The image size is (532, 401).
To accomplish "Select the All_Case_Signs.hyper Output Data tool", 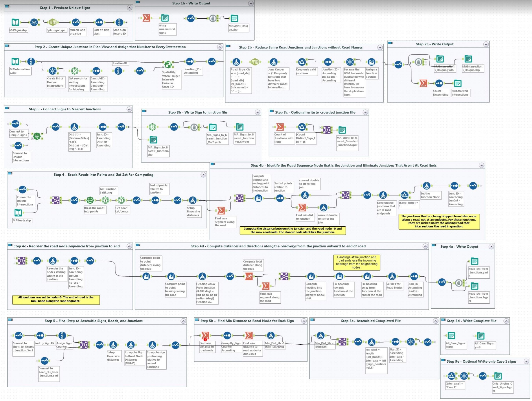I will tap(451, 336).
